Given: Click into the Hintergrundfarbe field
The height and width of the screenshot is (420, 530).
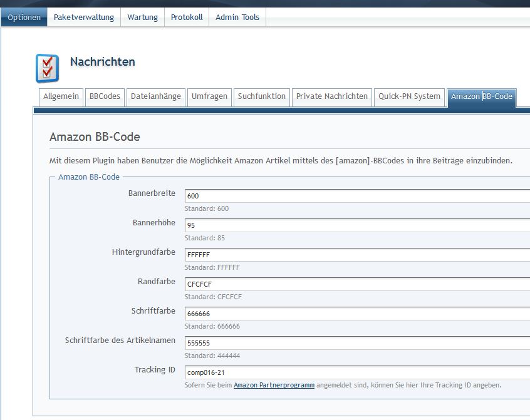Looking at the screenshot, I should point(357,255).
